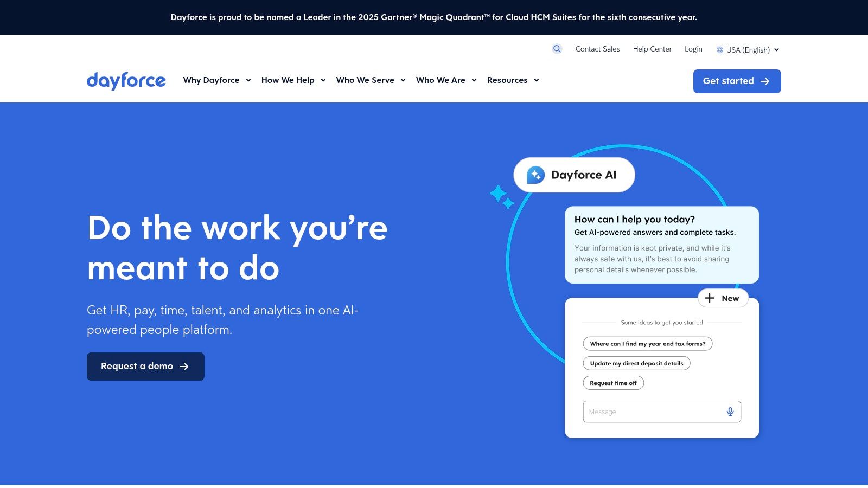Click the Help Center link
Viewport: 868px width, 488px height.
pyautogui.click(x=652, y=49)
